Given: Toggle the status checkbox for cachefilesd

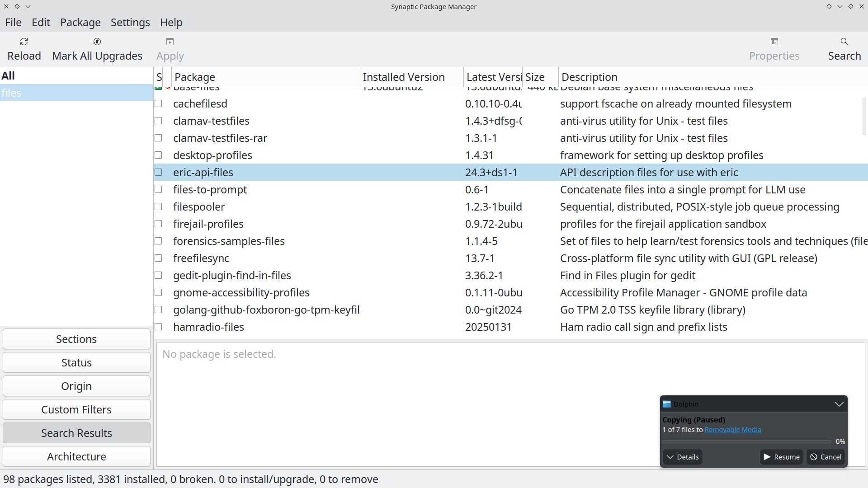Looking at the screenshot, I should coord(158,103).
